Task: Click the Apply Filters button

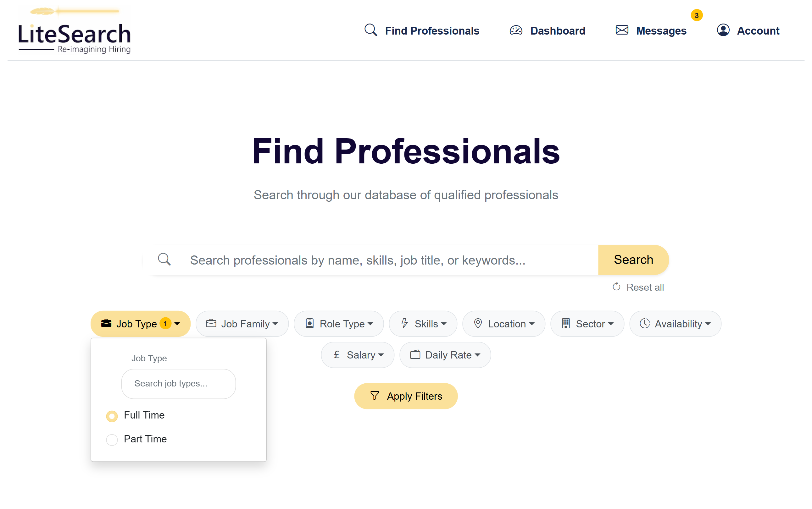Action: pyautogui.click(x=406, y=396)
